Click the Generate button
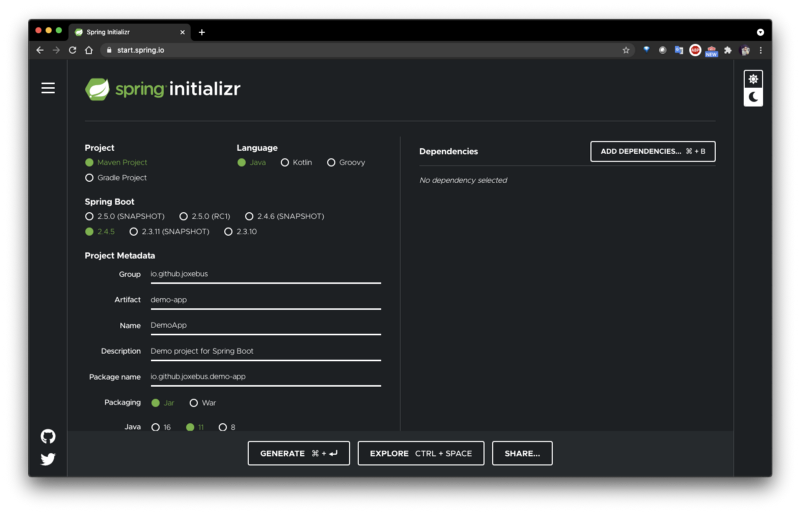This screenshot has width=800, height=514. coord(298,453)
